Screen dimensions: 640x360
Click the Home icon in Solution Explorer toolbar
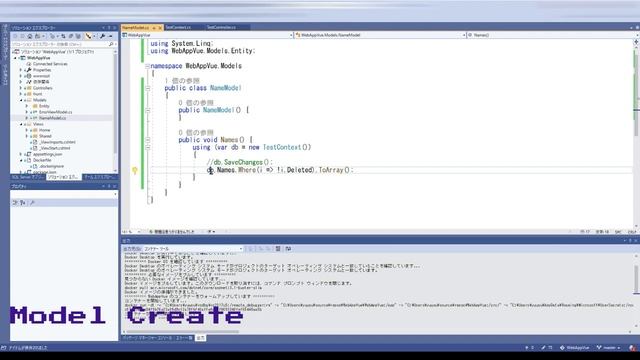30,36
